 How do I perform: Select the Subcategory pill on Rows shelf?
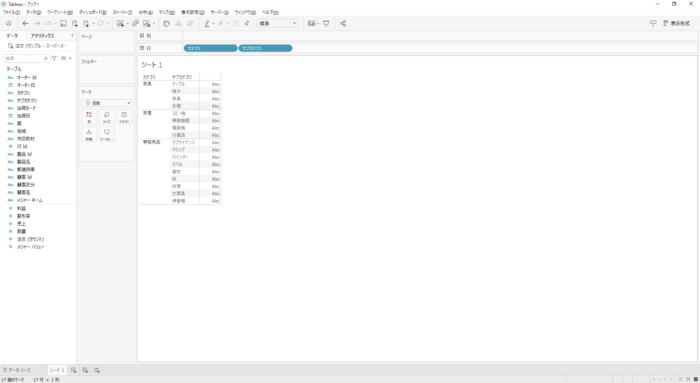(265, 48)
